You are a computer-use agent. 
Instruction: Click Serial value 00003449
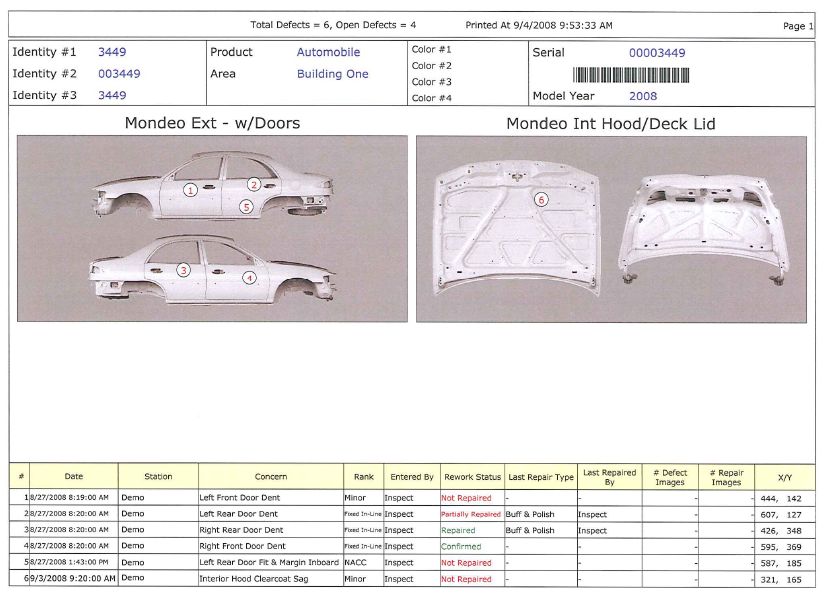(657, 53)
